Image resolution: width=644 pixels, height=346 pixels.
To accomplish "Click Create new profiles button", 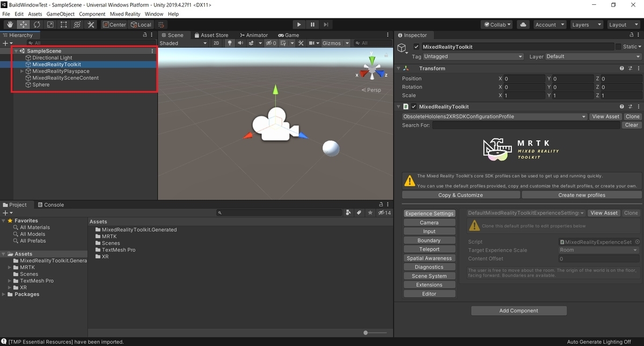I will point(582,195).
